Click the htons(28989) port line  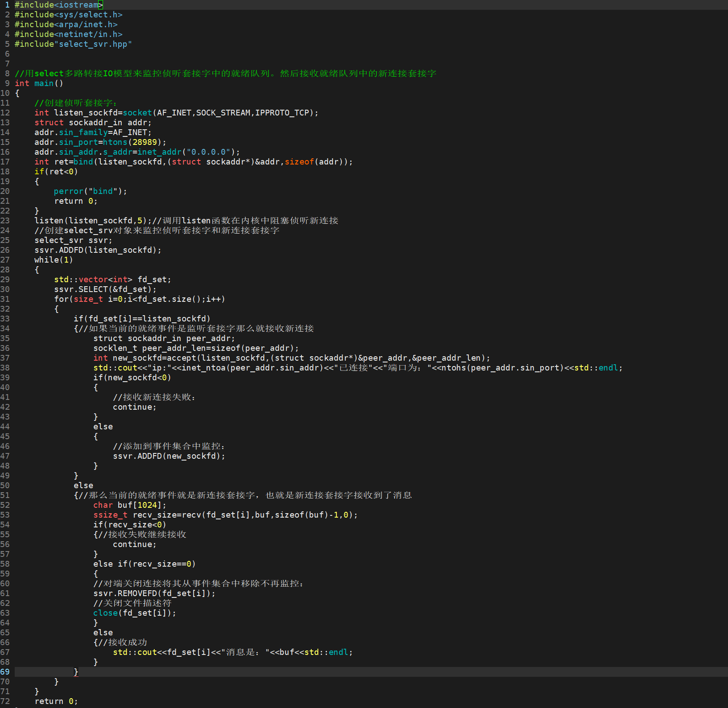click(100, 142)
